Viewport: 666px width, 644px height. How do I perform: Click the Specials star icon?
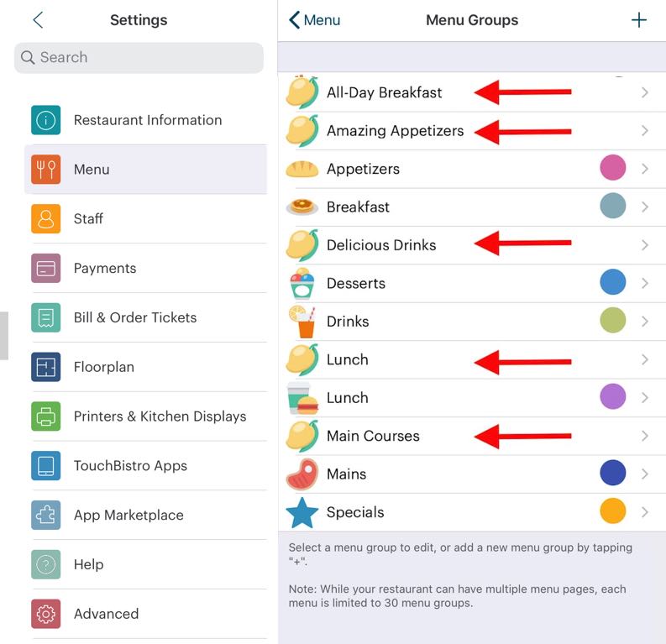click(302, 512)
